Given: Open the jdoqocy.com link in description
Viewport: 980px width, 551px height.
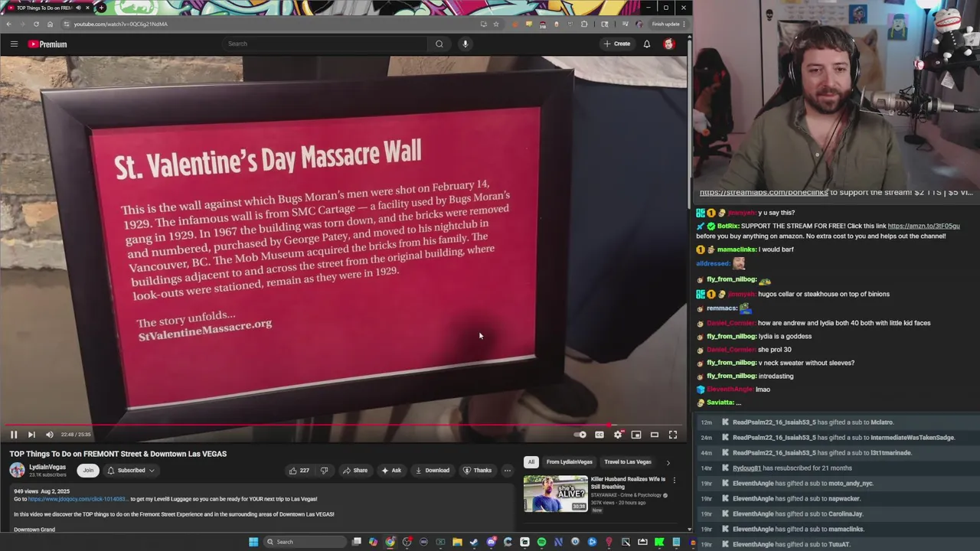Looking at the screenshot, I should 78,499.
